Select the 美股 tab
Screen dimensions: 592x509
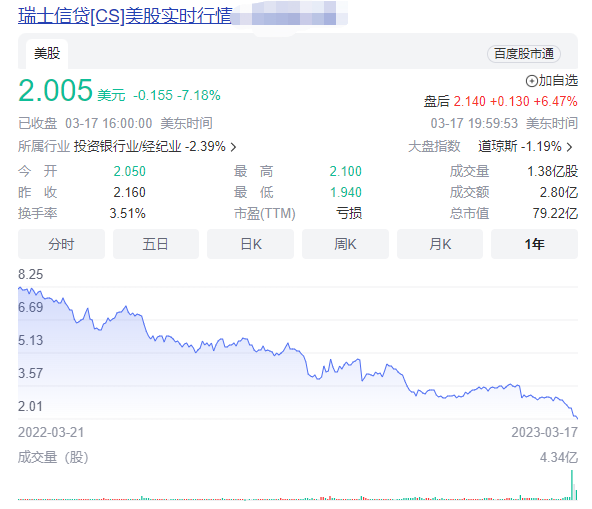pyautogui.click(x=47, y=53)
